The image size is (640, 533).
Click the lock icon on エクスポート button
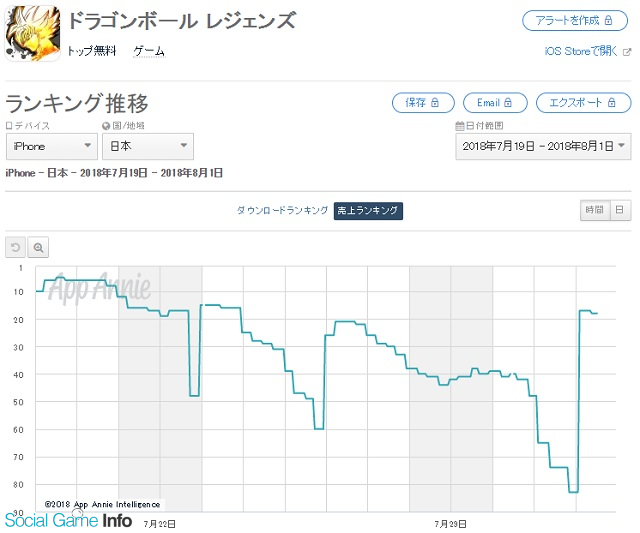pos(611,102)
